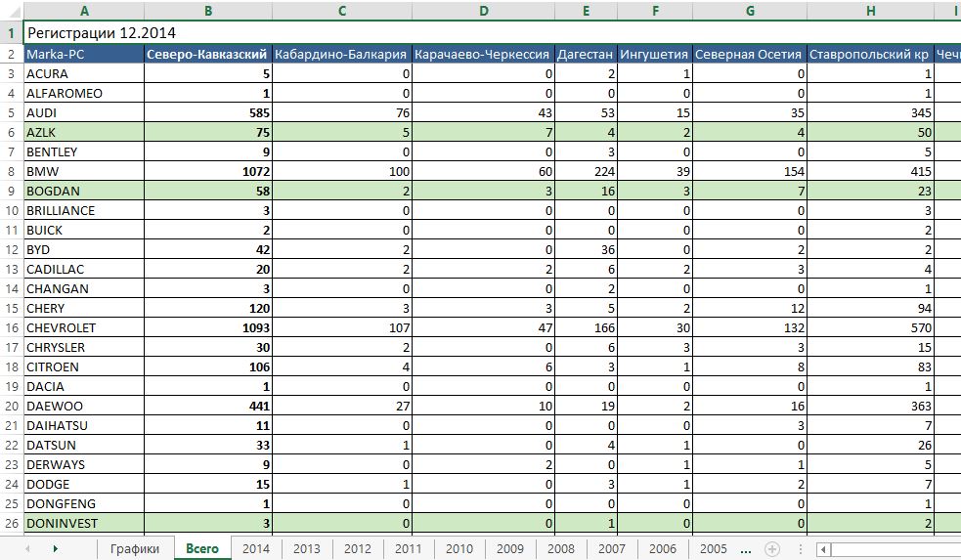Click the ALFAROMEO cell
Screen dimensions: 961x560
(84, 93)
